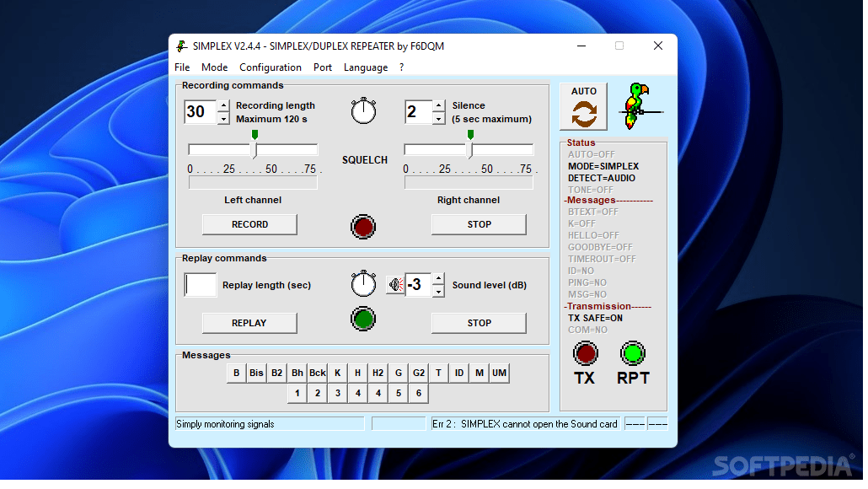868x489 pixels.
Task: Click the green replay indicator light
Action: click(x=363, y=319)
